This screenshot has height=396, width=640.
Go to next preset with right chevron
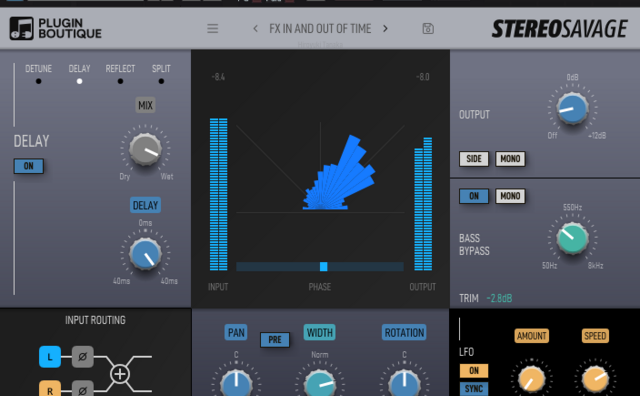point(385,29)
